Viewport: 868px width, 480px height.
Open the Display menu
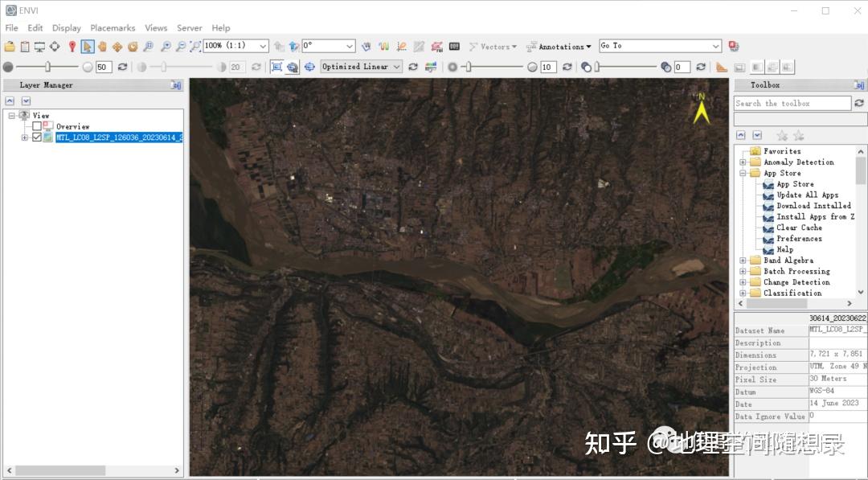66,27
